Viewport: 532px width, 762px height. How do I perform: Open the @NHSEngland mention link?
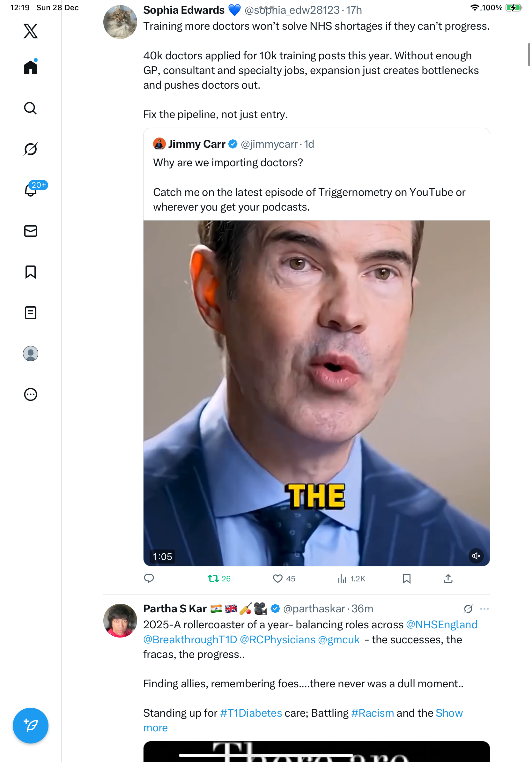click(441, 624)
